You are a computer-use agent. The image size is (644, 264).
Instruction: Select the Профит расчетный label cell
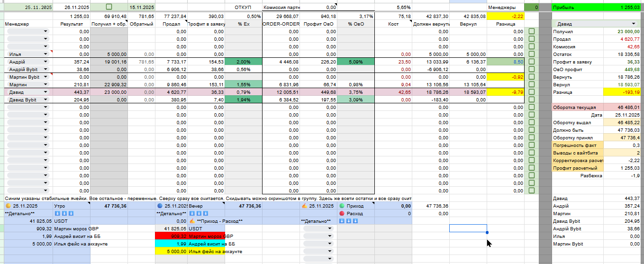[578, 168]
